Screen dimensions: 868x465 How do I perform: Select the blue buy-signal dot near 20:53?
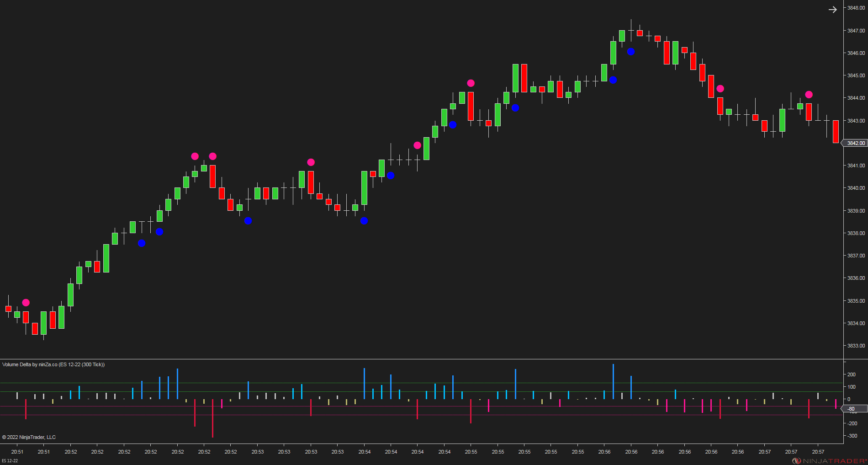(x=248, y=221)
